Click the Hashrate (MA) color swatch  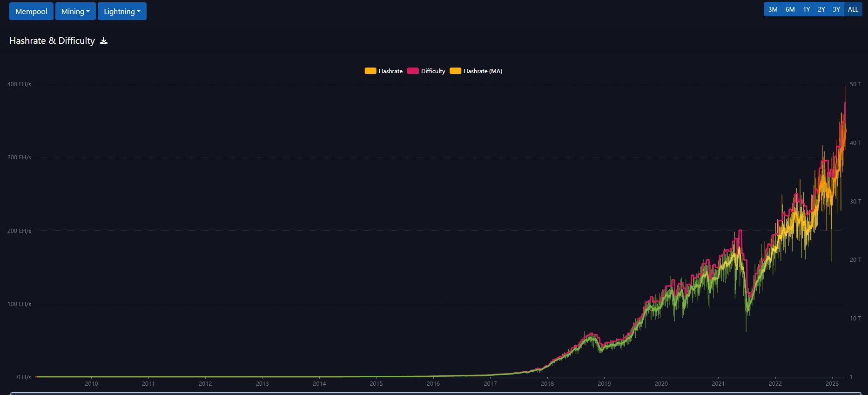[x=455, y=71]
